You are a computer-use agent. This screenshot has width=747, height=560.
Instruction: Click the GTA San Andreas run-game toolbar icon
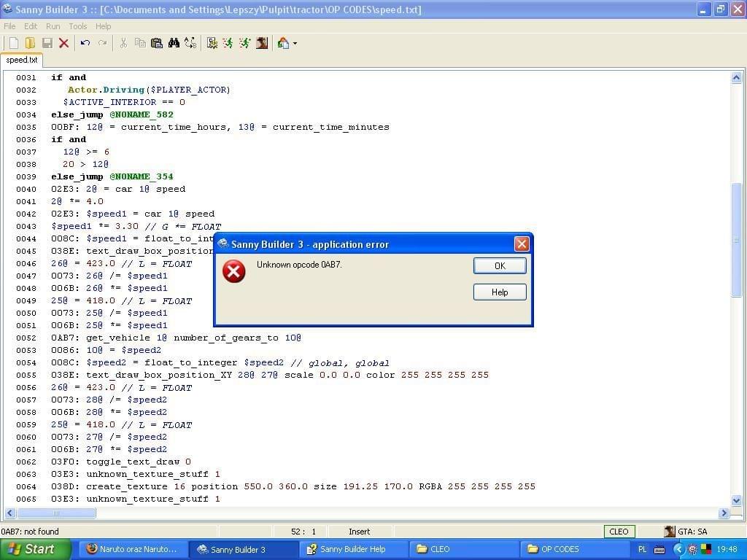click(x=262, y=43)
